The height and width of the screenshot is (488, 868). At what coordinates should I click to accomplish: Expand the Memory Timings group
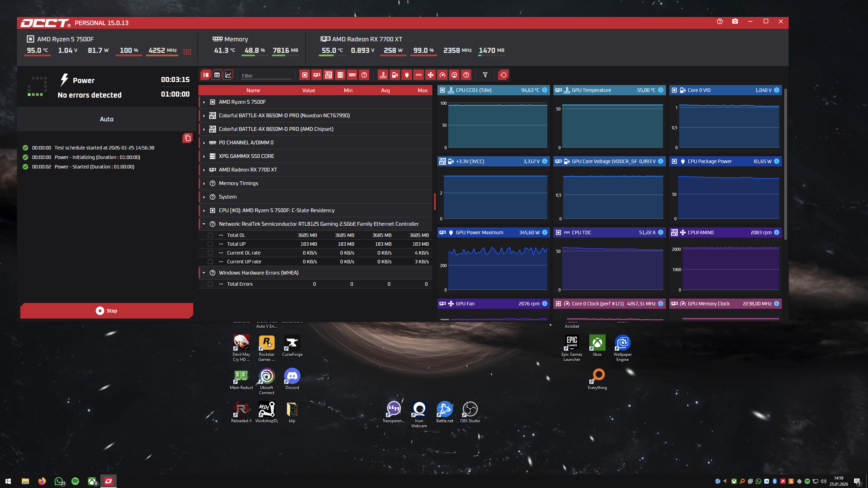coord(204,183)
